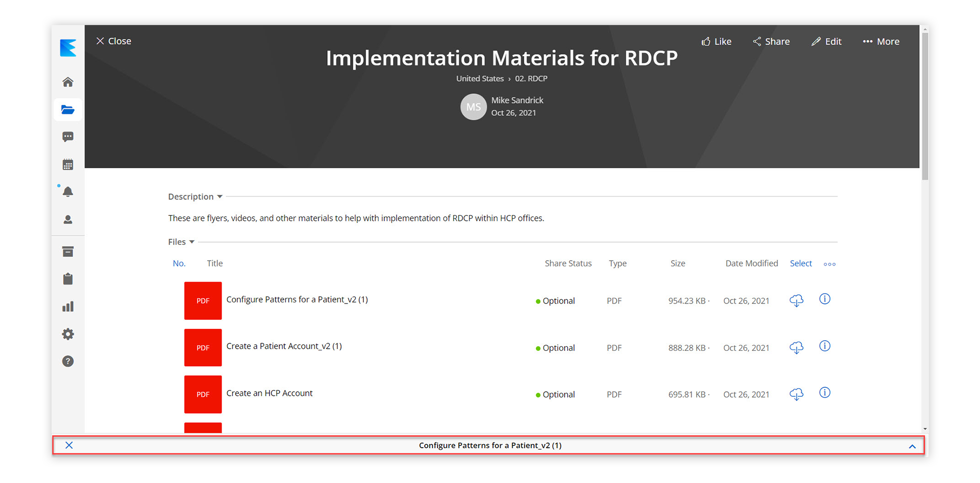Open the folder library icon in the sidebar
Image resolution: width=980 pixels, height=483 pixels.
(x=68, y=110)
